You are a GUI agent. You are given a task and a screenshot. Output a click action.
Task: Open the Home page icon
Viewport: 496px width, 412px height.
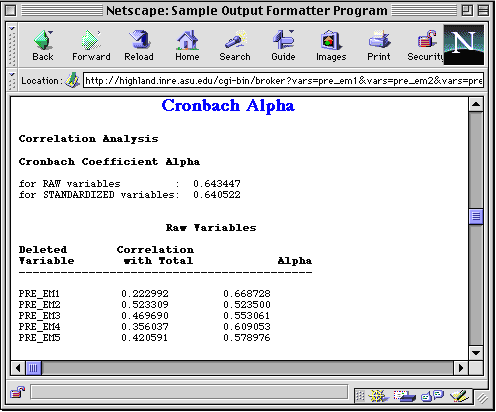tap(187, 45)
